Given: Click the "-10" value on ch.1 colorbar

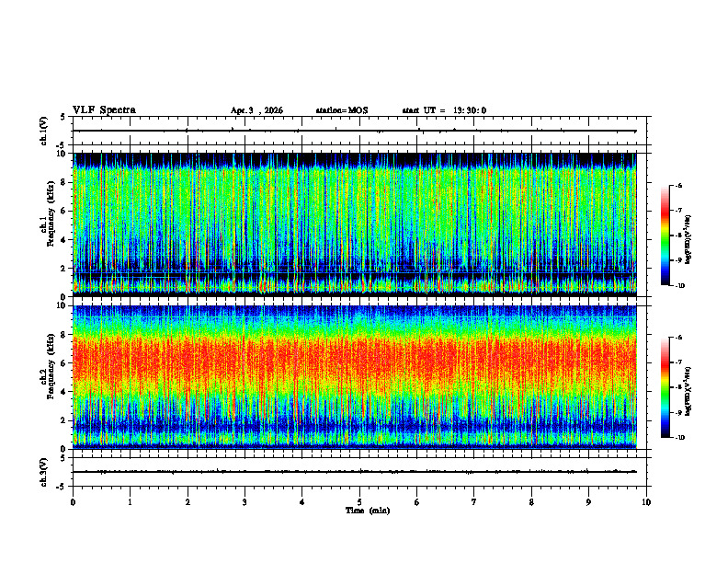Looking at the screenshot, I should pos(680,286).
